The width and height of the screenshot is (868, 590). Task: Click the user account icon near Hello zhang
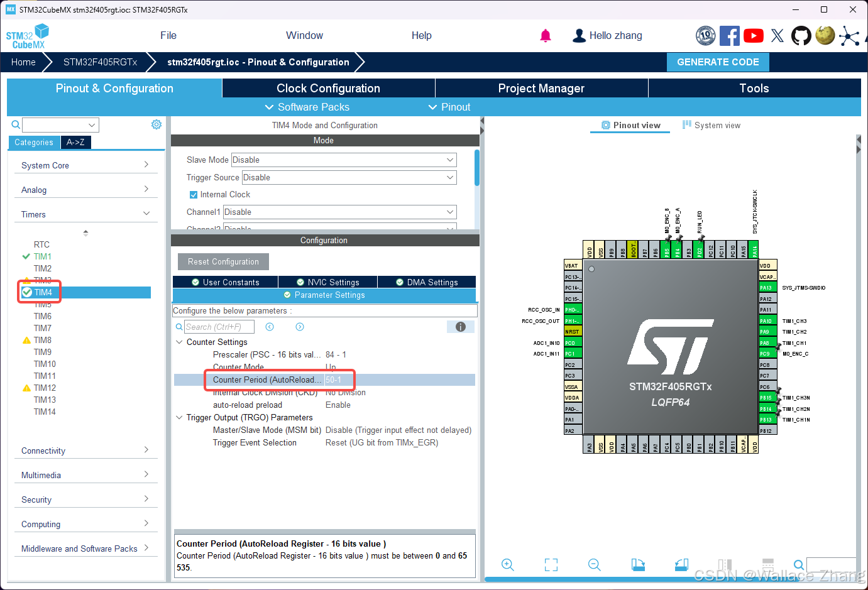coord(579,36)
